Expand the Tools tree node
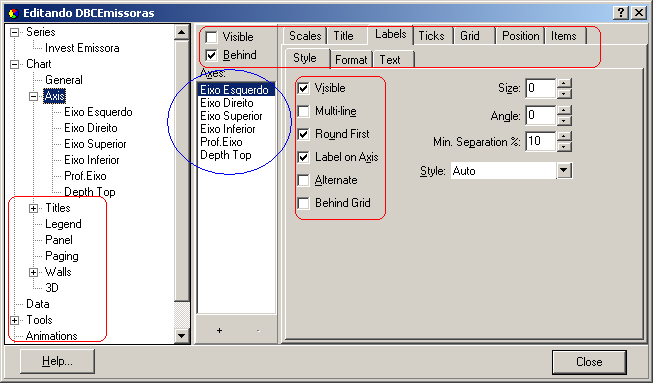Screen dimensions: 653x383 point(15,320)
